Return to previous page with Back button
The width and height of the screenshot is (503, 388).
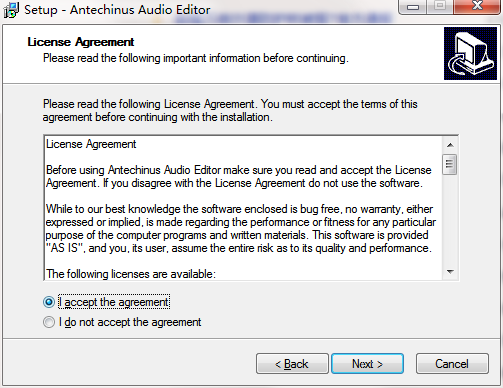(x=292, y=364)
